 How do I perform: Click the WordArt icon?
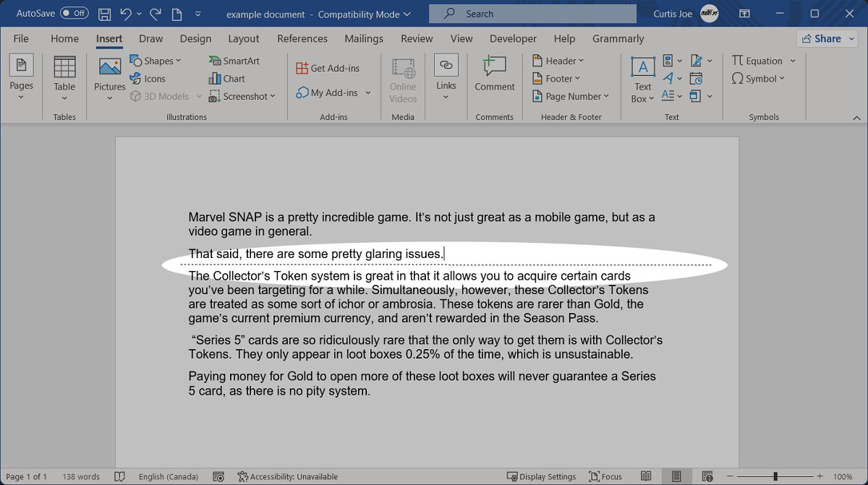pos(668,78)
